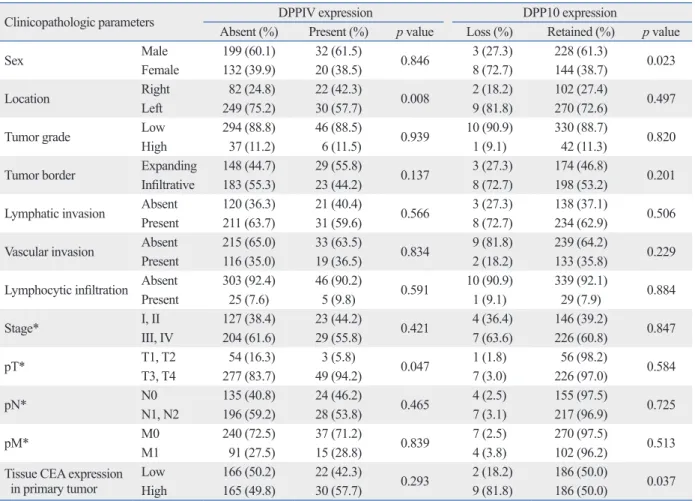Click 'Tissue CEA expression' row label
695x501 pixels.
click(63, 474)
